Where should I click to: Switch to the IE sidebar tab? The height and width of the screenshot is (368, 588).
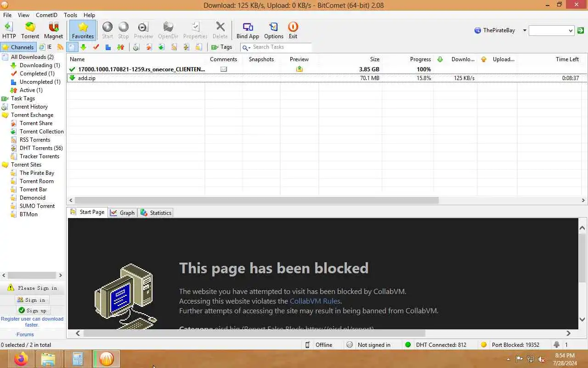pos(45,47)
